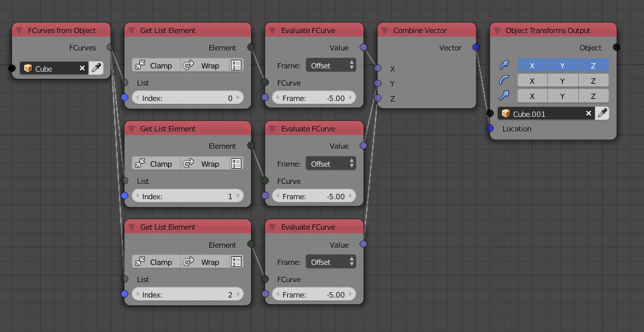Enable rotation Y in Object Transforms Output
The height and width of the screenshot is (332, 644).
(x=563, y=80)
